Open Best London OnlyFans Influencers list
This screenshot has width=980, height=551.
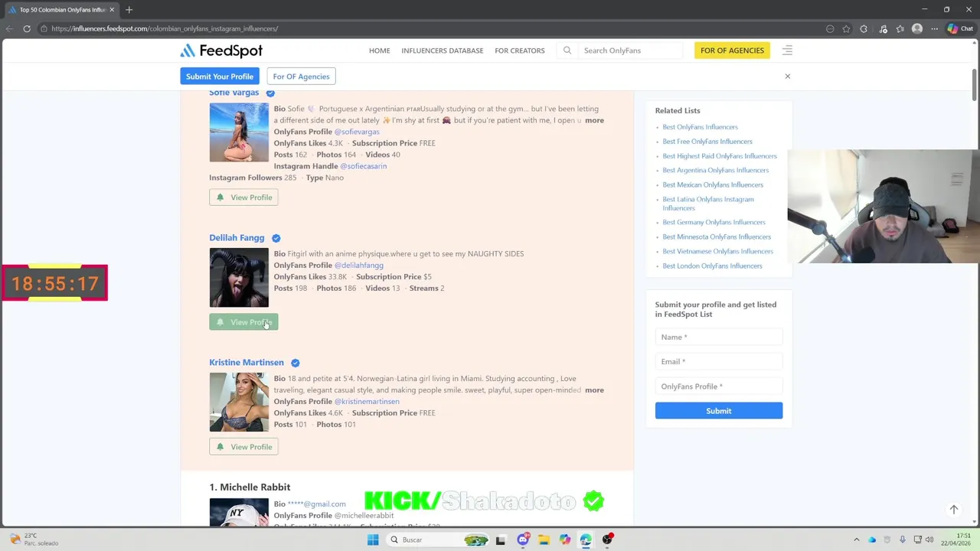(x=712, y=266)
